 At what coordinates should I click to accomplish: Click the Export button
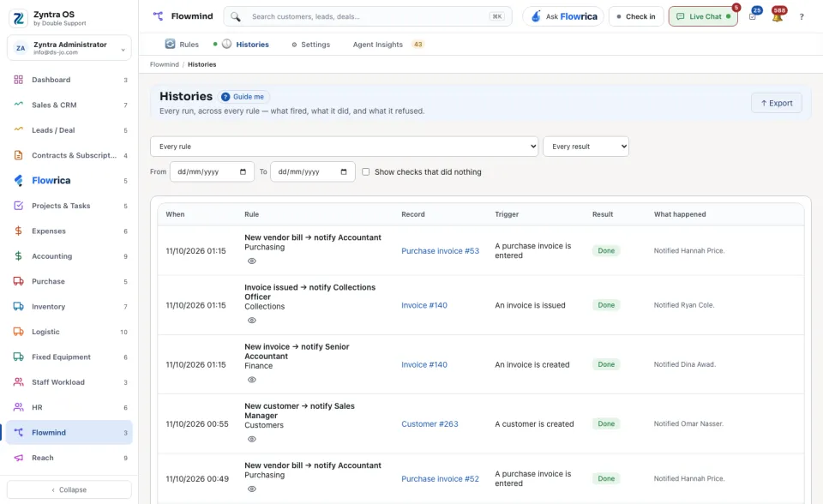777,103
